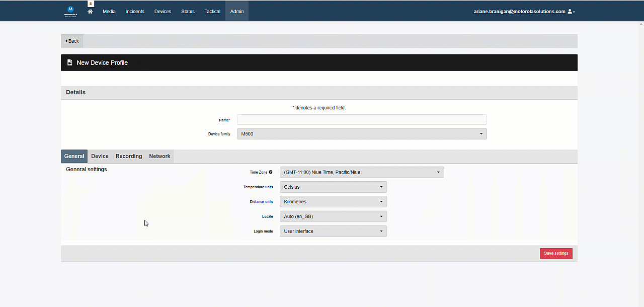The height and width of the screenshot is (307, 644).
Task: Open Temperature units dropdown
Action: [x=333, y=187]
